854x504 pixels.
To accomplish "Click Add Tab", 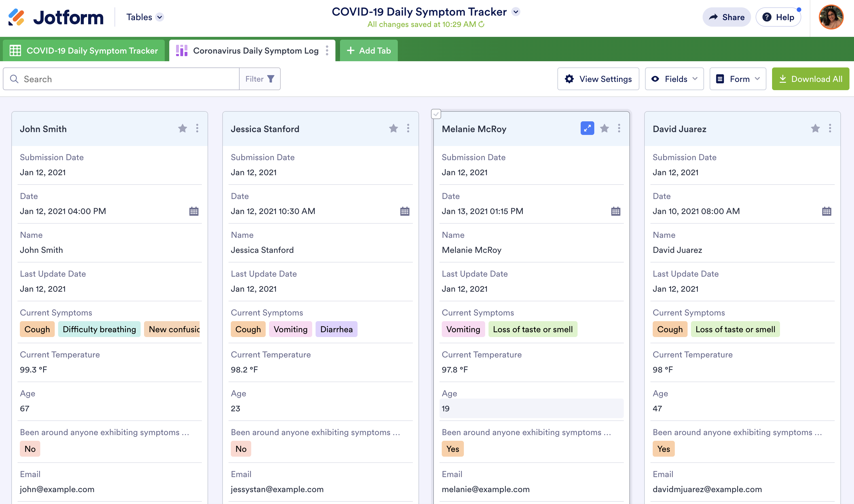I will point(369,51).
